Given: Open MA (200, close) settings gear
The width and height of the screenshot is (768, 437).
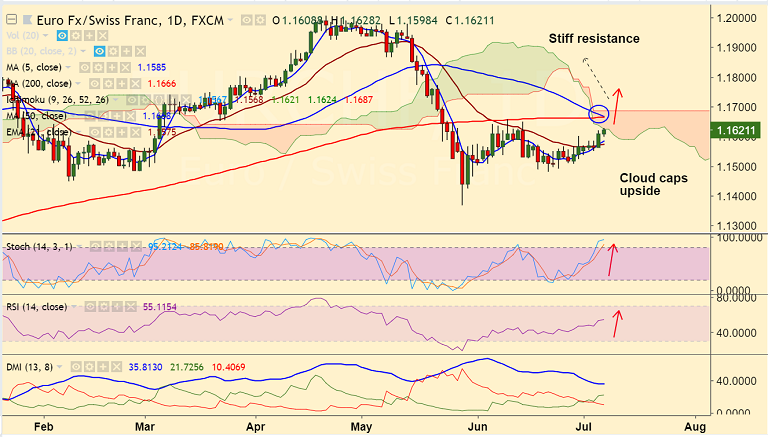Looking at the screenshot, I should [x=108, y=84].
